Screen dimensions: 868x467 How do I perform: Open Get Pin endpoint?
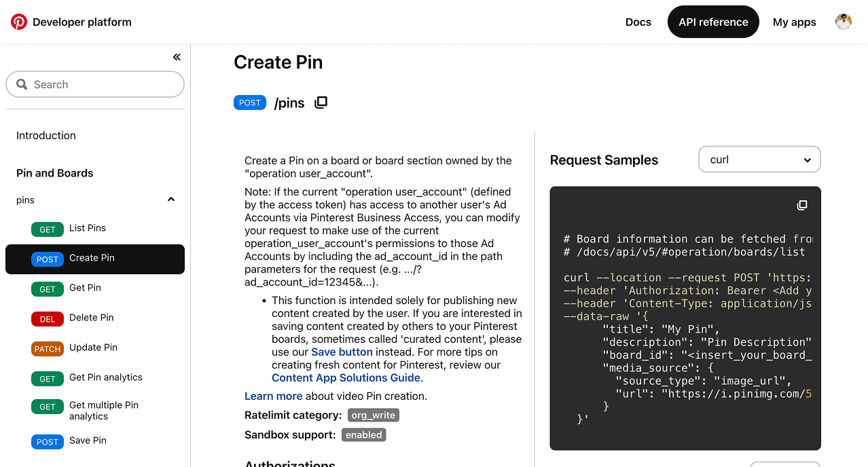click(85, 288)
